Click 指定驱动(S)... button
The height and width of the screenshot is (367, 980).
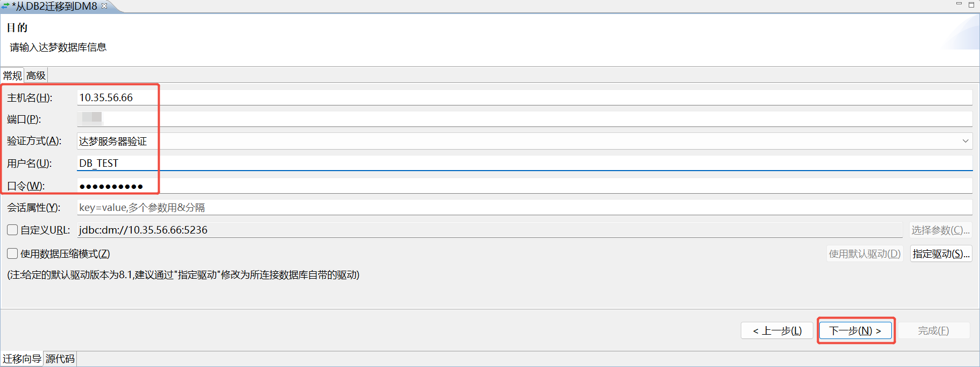click(941, 253)
